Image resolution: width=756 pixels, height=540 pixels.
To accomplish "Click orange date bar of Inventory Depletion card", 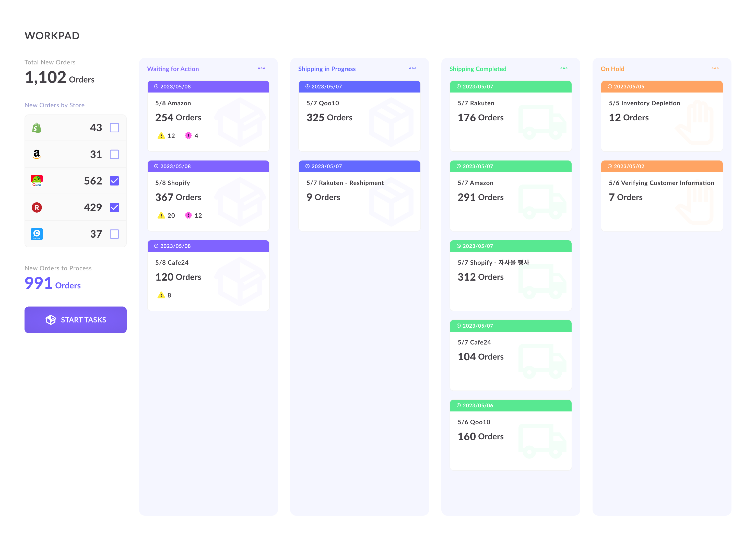I will [x=661, y=86].
